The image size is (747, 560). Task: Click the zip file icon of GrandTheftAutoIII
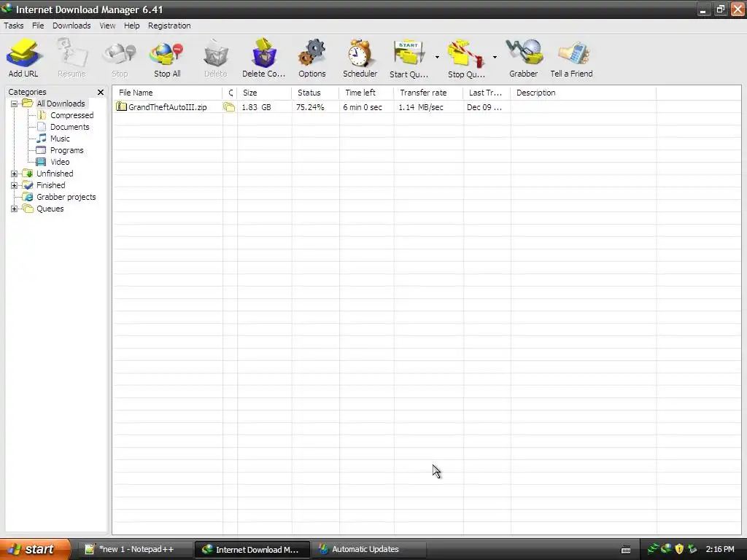122,107
